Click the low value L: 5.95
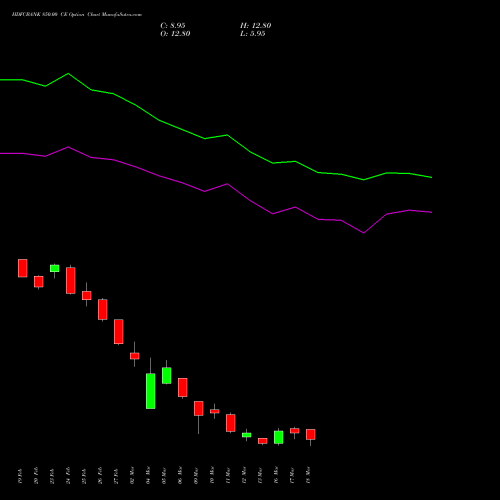The image size is (500, 500). (253, 34)
